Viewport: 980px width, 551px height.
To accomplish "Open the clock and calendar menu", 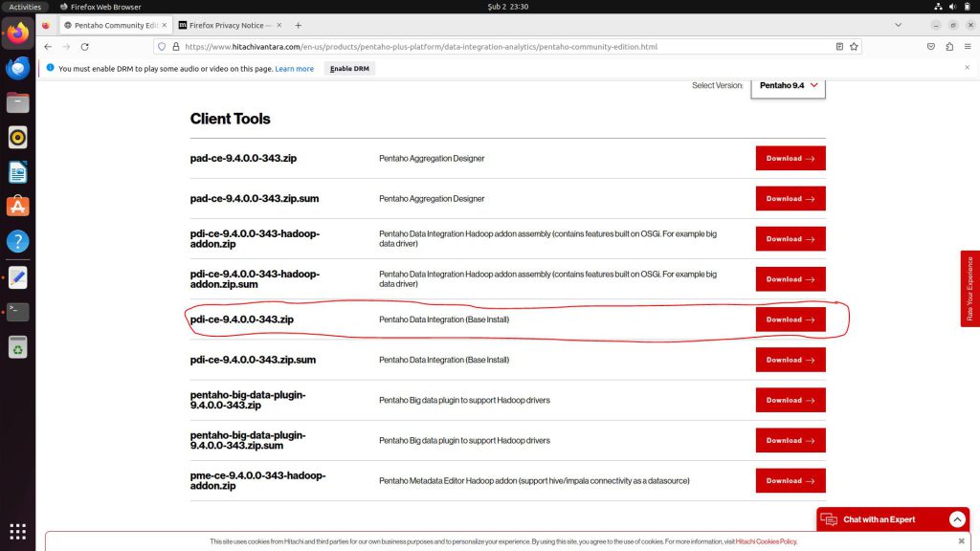I will (507, 7).
